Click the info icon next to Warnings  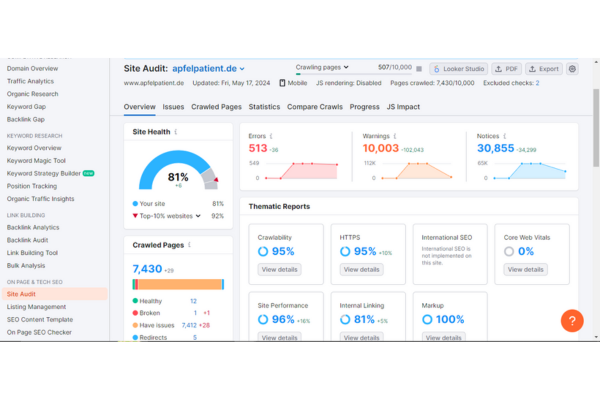tap(394, 135)
